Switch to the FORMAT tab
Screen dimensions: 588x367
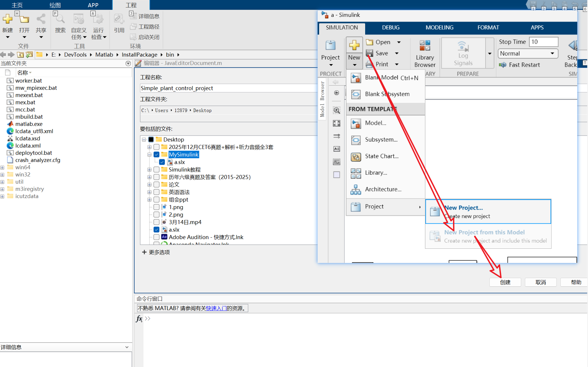[x=488, y=27]
